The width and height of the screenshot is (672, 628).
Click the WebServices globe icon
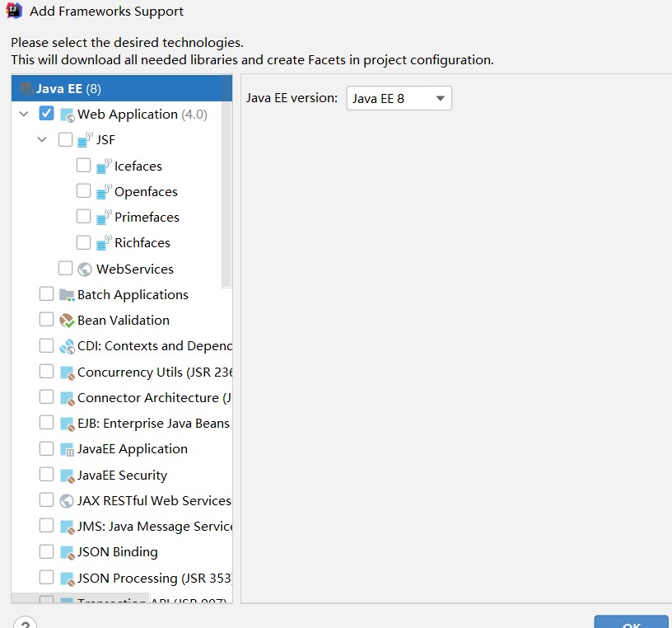point(85,269)
